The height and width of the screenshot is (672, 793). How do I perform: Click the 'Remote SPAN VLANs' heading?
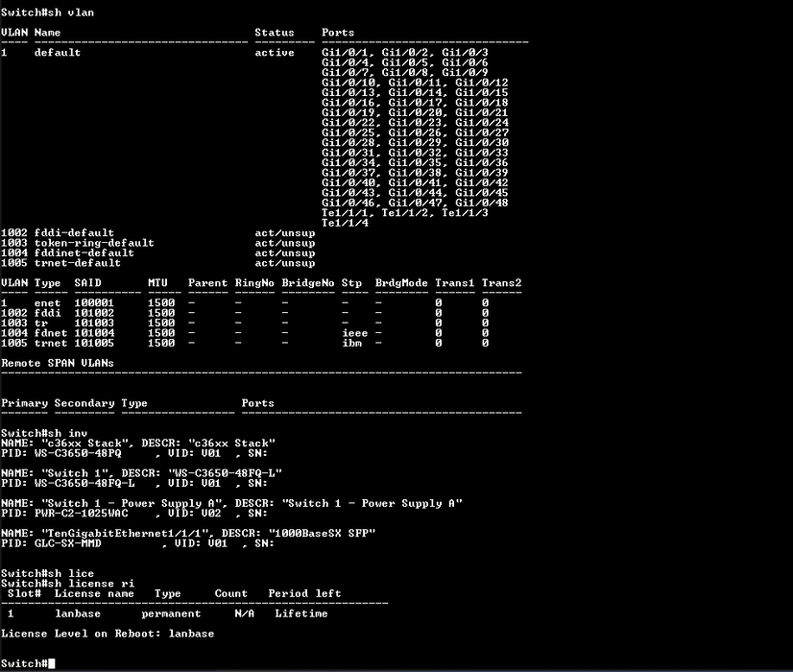[58, 363]
